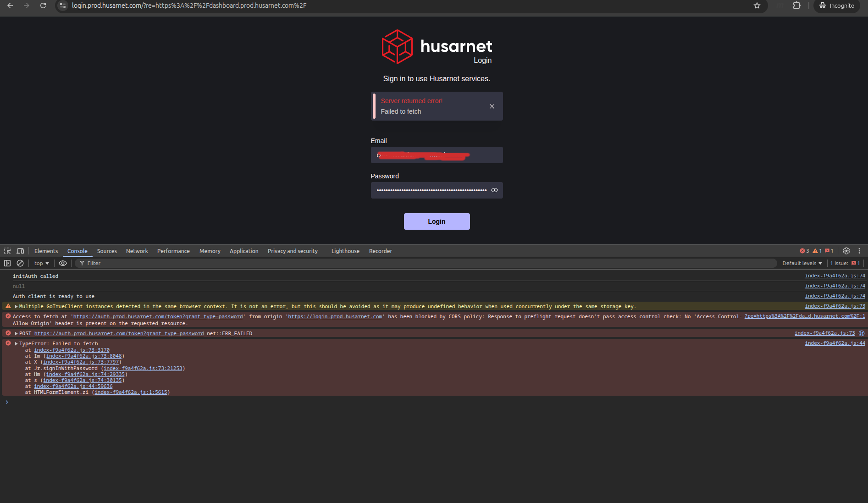868x503 pixels.
Task: Toggle password visibility eye icon
Action: (x=494, y=190)
